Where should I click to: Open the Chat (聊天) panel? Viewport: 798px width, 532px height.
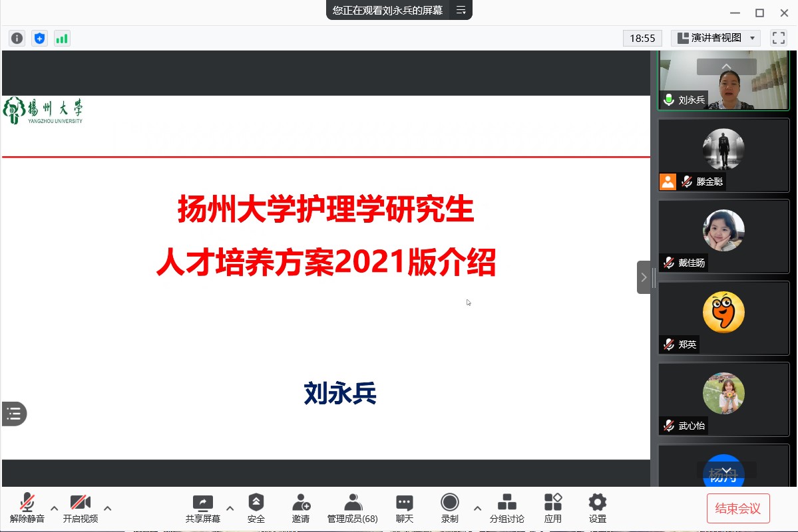(405, 508)
